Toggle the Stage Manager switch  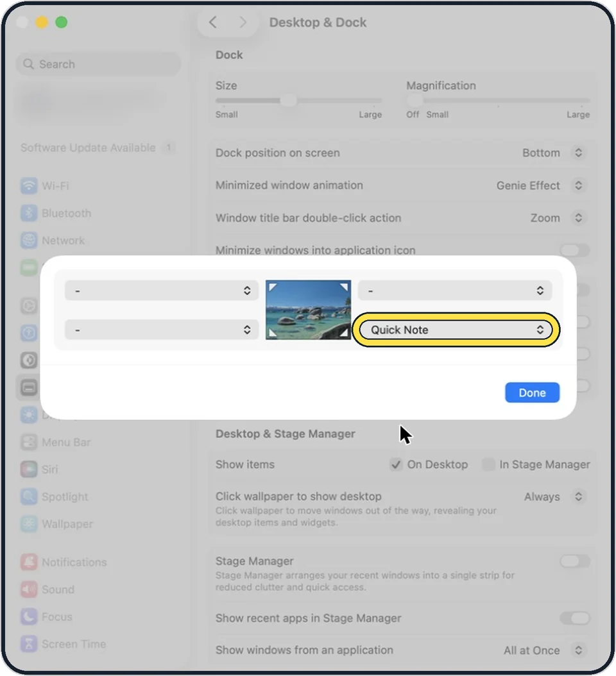(x=574, y=561)
